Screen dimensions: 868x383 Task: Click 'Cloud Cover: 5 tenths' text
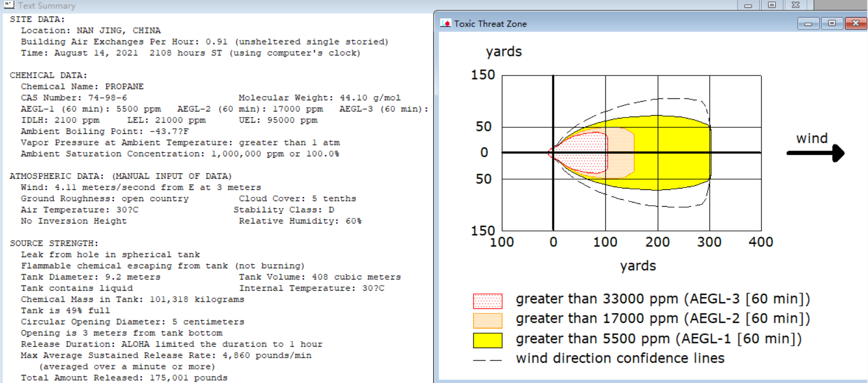[297, 198]
